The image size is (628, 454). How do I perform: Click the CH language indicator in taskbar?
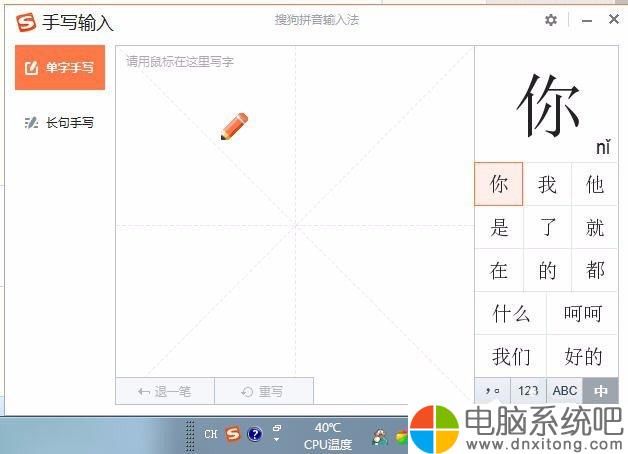click(211, 434)
